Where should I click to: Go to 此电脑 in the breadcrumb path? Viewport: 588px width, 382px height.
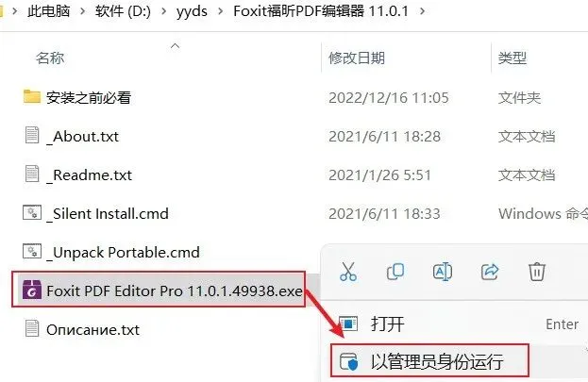pos(49,11)
